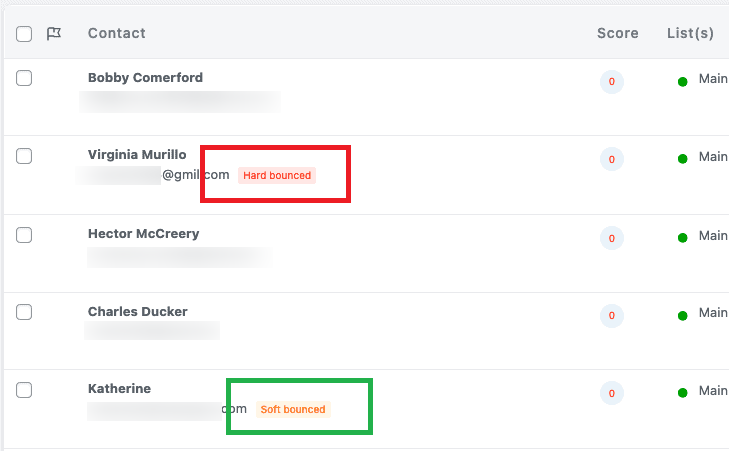
Task: Open Katherine's contact record
Action: coord(119,389)
